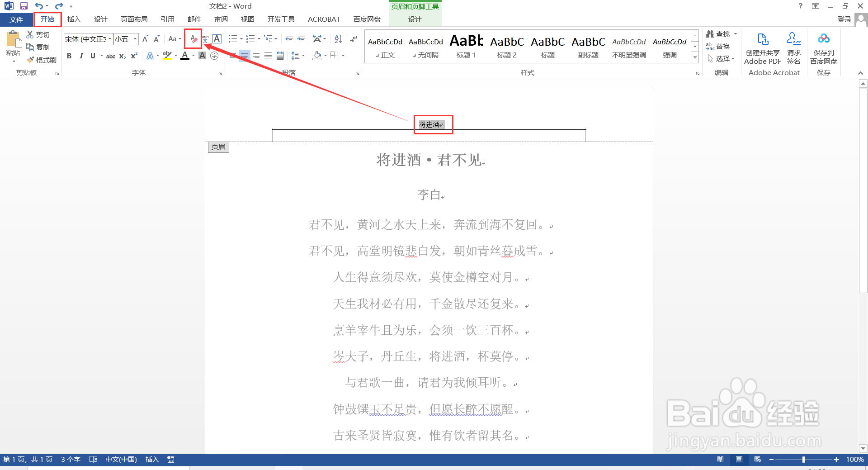This screenshot has height=470, width=868.
Task: Click the Clear All Formatting eraser icon
Action: pyautogui.click(x=192, y=38)
